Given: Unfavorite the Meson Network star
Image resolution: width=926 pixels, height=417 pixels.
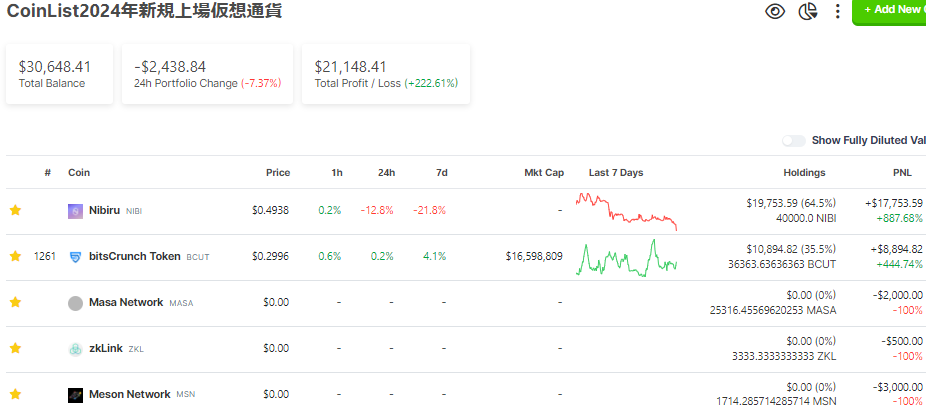Looking at the screenshot, I should [15, 395].
